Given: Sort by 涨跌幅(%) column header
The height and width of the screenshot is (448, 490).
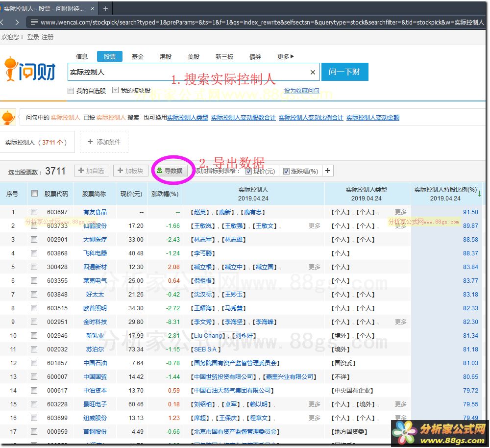Looking at the screenshot, I should [x=165, y=194].
